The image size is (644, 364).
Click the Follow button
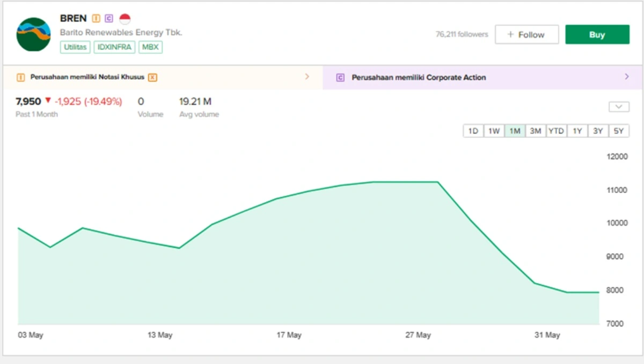tap(526, 34)
